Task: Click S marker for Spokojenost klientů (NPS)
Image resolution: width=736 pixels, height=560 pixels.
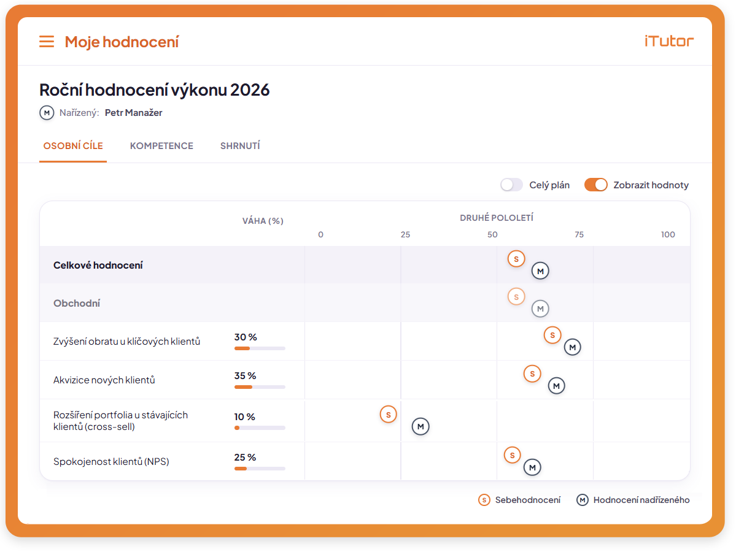Action: click(x=512, y=455)
